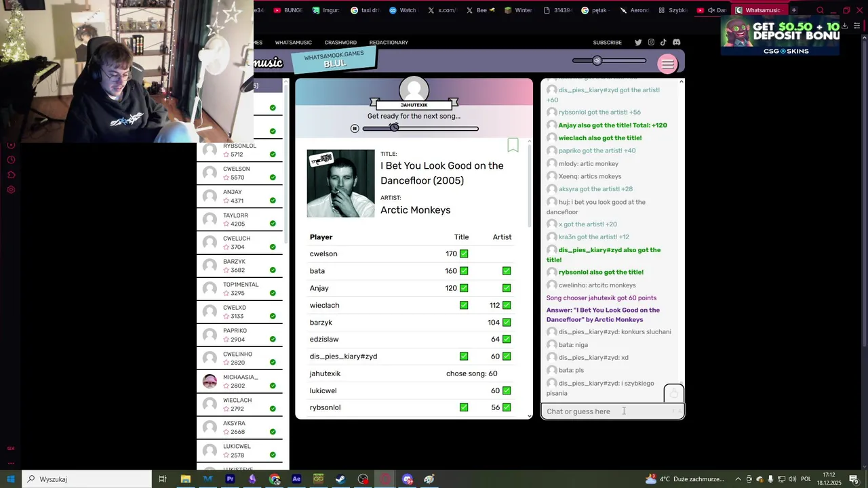Click rybsonlol's green title checkmark

click(x=464, y=407)
